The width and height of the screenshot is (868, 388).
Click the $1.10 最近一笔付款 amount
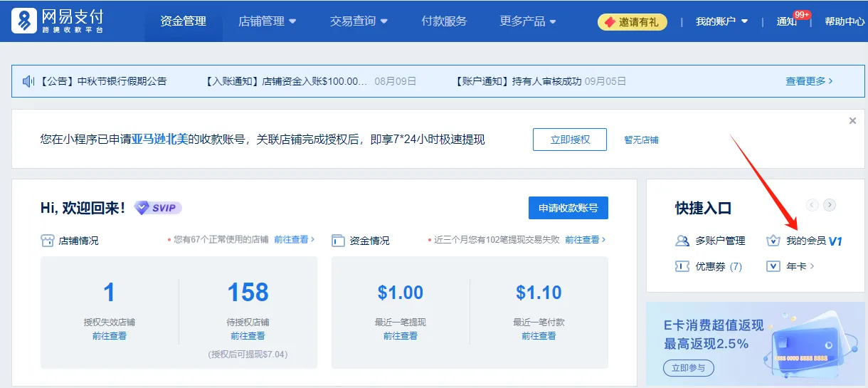coord(539,293)
